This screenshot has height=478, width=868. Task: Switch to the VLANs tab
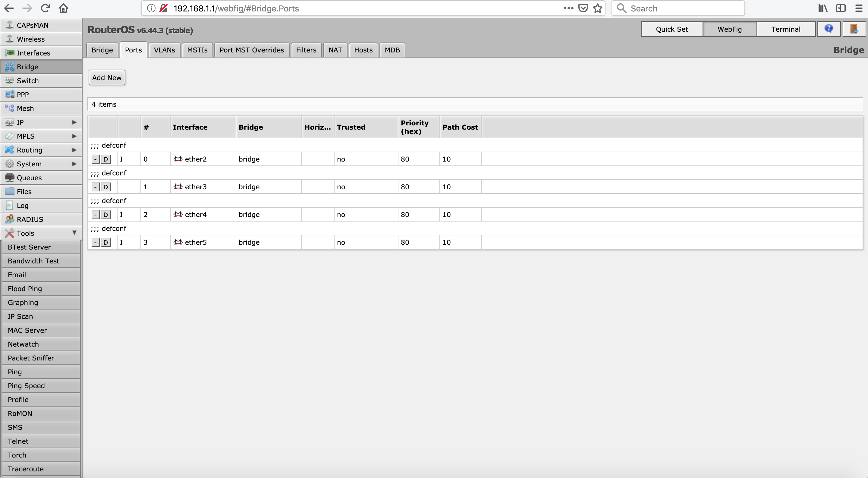click(165, 50)
